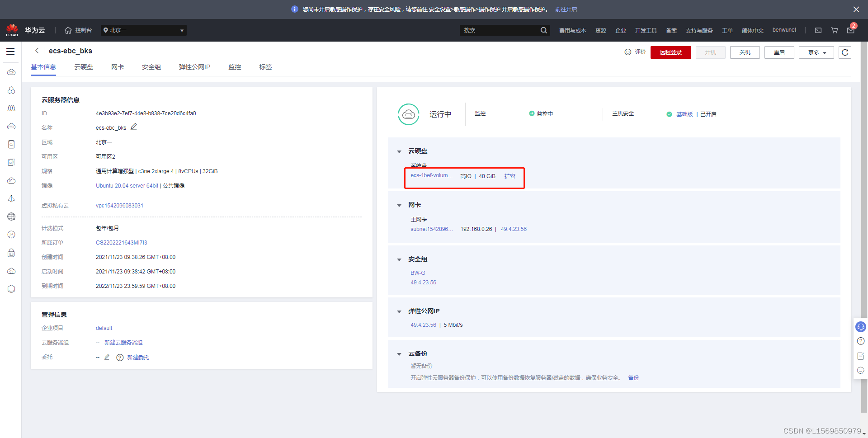Screen dimensions: 868x438
Task: Click the 扩容 expand disk link
Action: [509, 176]
